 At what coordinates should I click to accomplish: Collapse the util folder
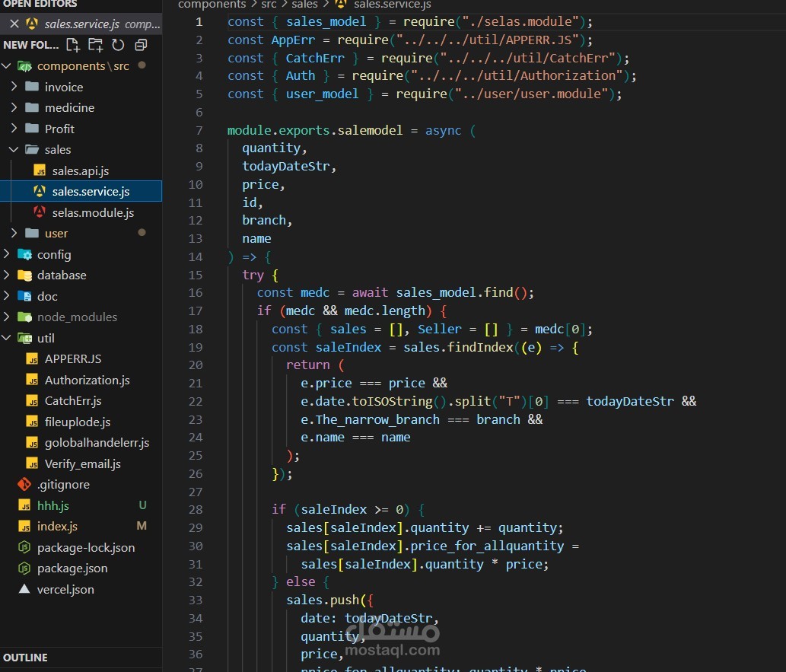click(x=7, y=338)
